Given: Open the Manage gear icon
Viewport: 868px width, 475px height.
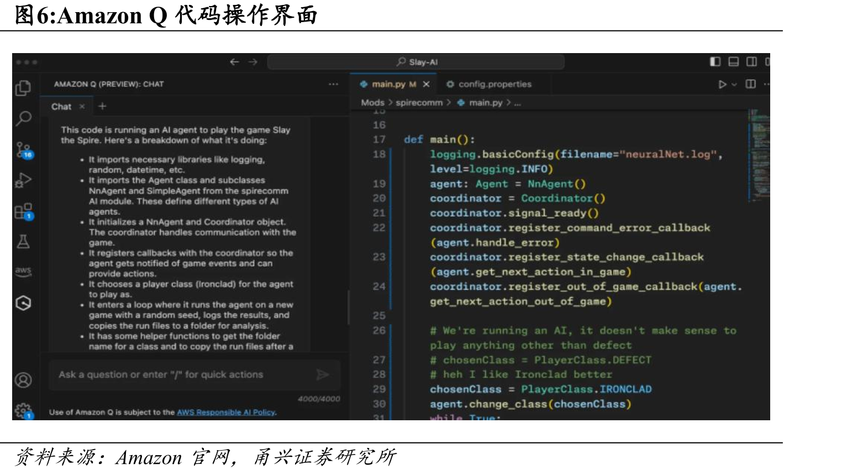Looking at the screenshot, I should [x=24, y=410].
